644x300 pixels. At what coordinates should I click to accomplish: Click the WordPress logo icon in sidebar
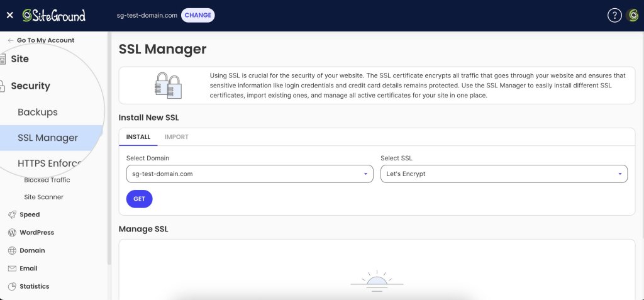tap(12, 233)
